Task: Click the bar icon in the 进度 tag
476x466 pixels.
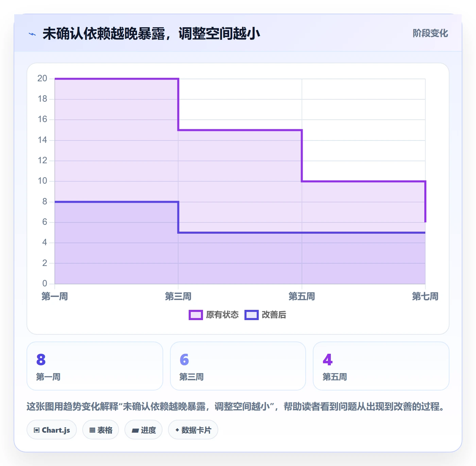Action: coord(135,431)
